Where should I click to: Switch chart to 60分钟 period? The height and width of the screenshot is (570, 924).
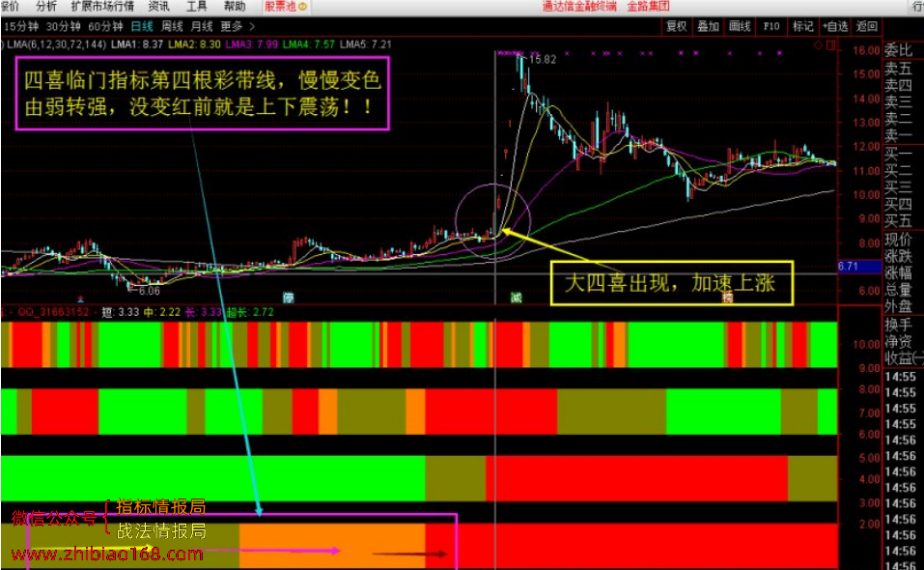coord(105,26)
